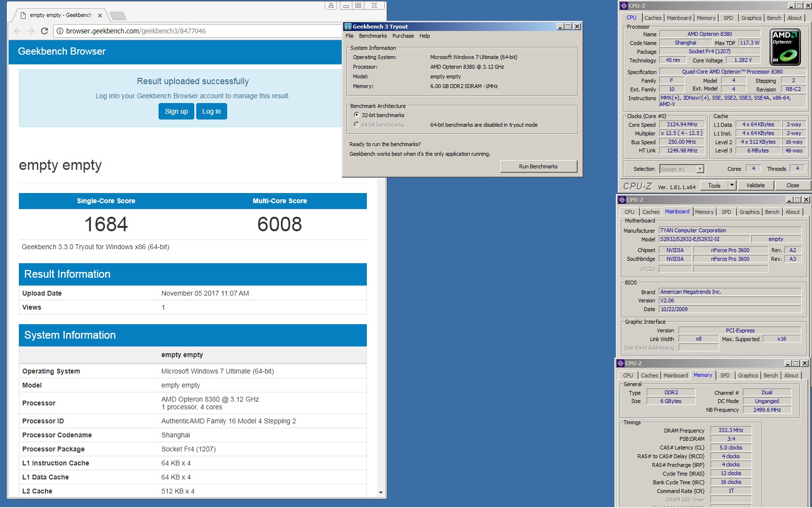Switch to Bench tab in top CPU-Z window

(774, 18)
